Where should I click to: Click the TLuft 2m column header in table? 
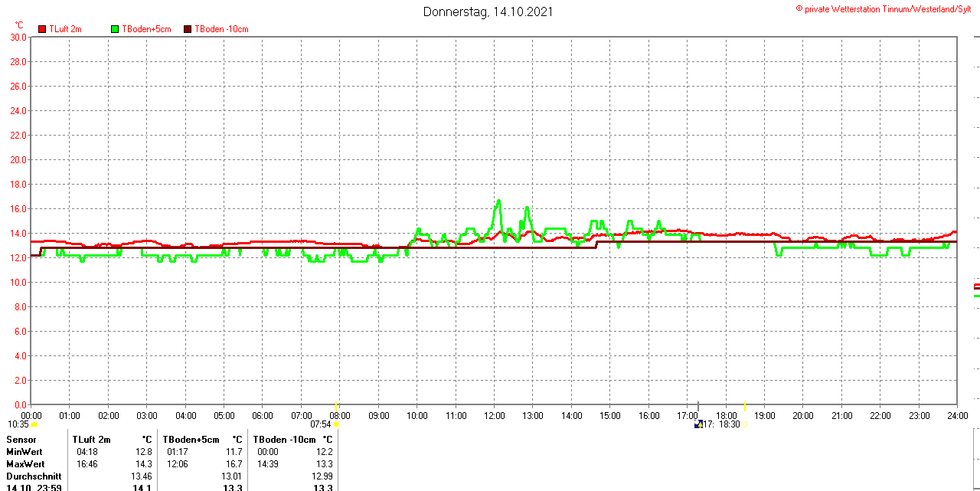(x=92, y=440)
